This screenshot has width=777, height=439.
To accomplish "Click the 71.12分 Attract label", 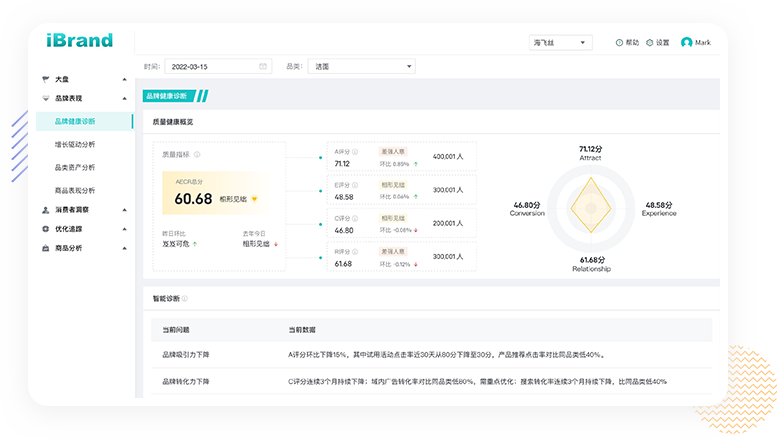I will (591, 153).
